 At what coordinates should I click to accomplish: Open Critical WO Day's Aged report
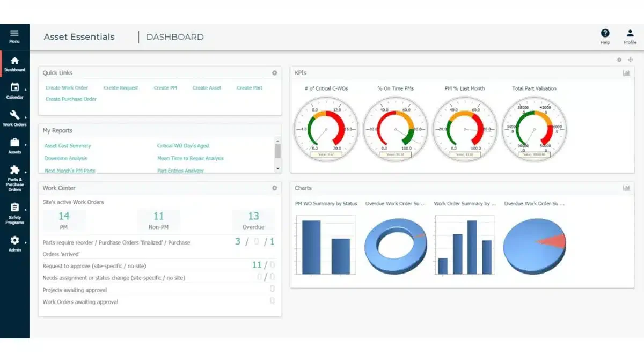[183, 146]
